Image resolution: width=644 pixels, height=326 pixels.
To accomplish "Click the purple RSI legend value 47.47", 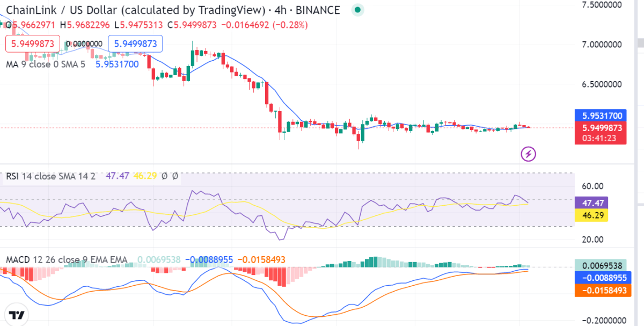I will coord(118,176).
